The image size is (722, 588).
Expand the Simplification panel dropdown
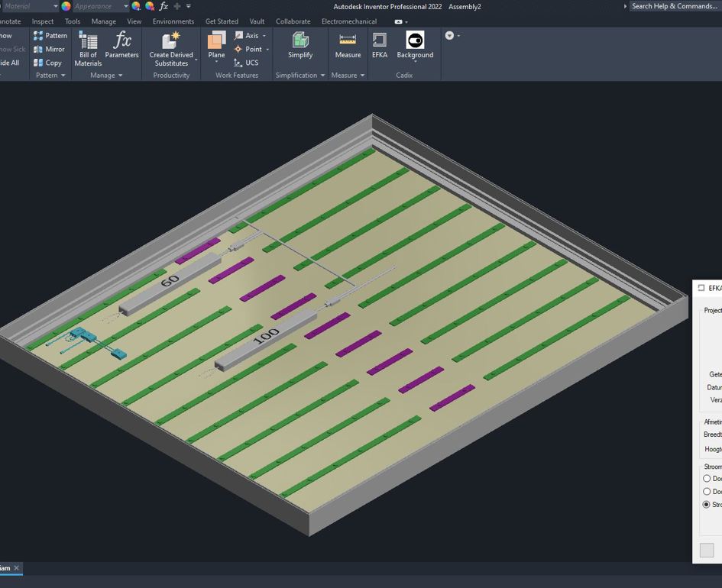point(322,76)
